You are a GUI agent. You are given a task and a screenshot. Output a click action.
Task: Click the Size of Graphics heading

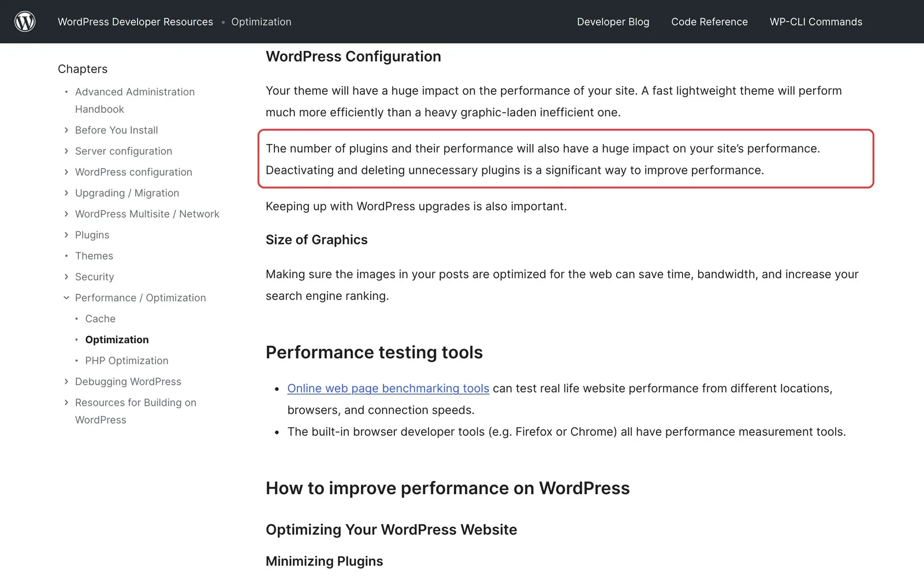316,240
